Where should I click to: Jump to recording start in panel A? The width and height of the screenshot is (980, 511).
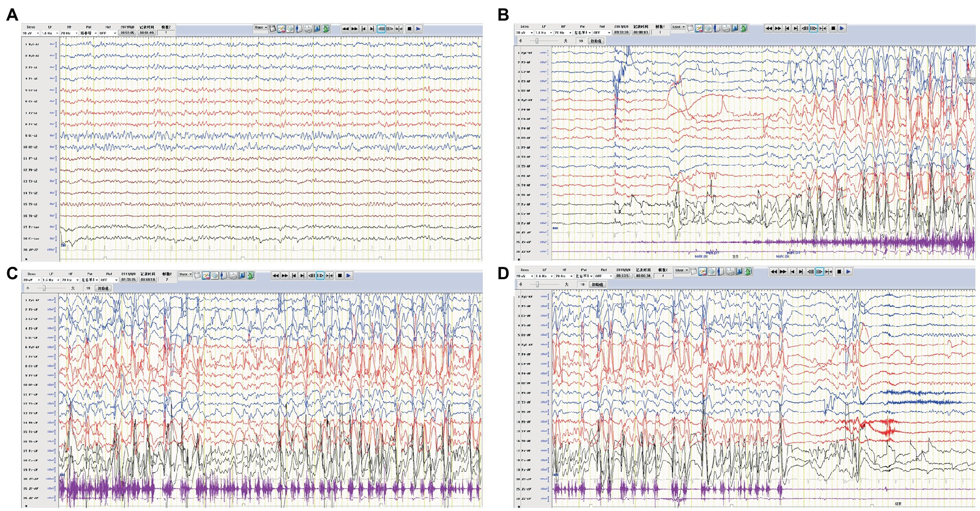coord(363,29)
